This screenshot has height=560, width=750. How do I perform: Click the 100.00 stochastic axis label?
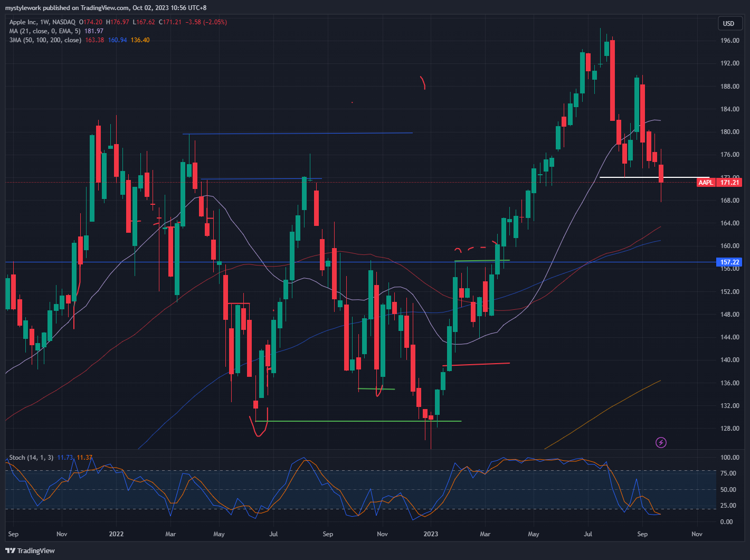coord(730,458)
